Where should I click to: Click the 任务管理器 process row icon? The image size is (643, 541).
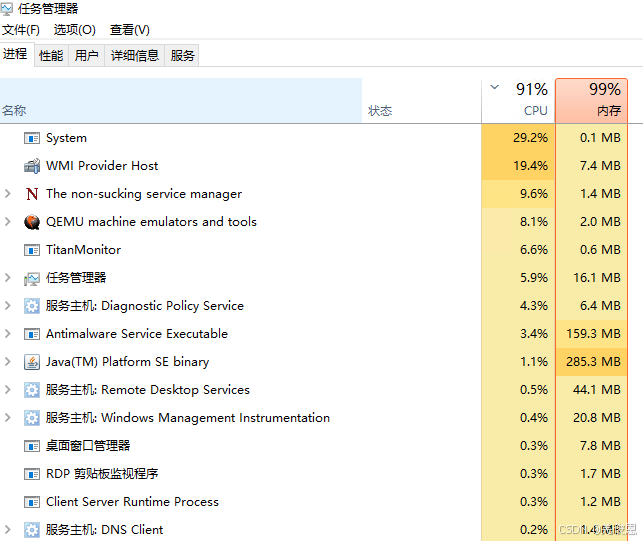[32, 279]
